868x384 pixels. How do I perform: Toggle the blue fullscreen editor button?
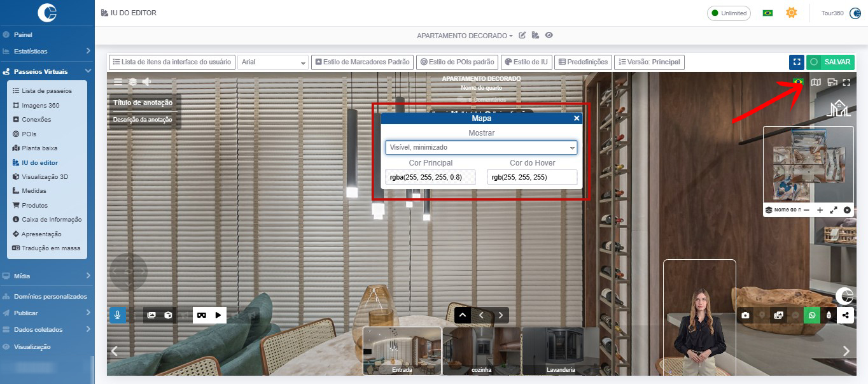click(x=796, y=62)
